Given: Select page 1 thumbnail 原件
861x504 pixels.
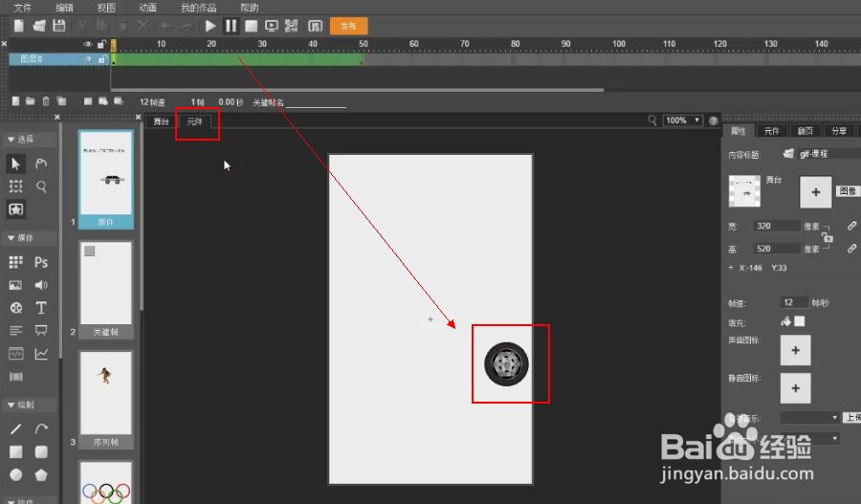Looking at the screenshot, I should pos(106,179).
